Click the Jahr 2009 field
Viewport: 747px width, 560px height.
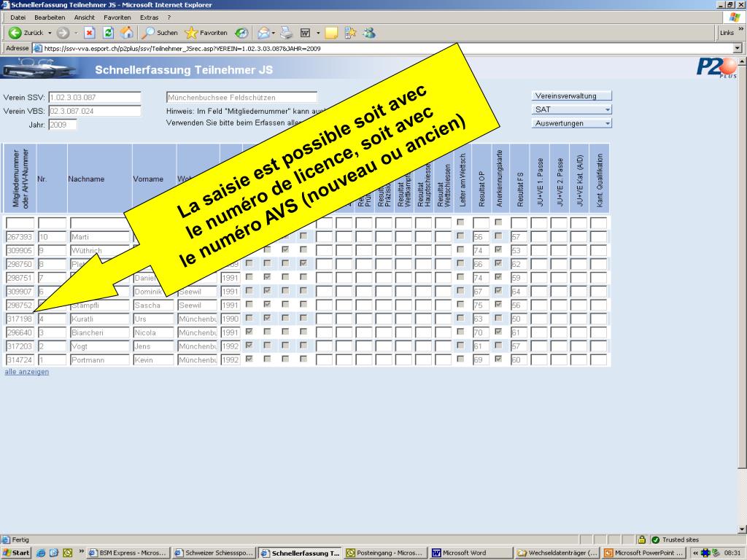63,125
